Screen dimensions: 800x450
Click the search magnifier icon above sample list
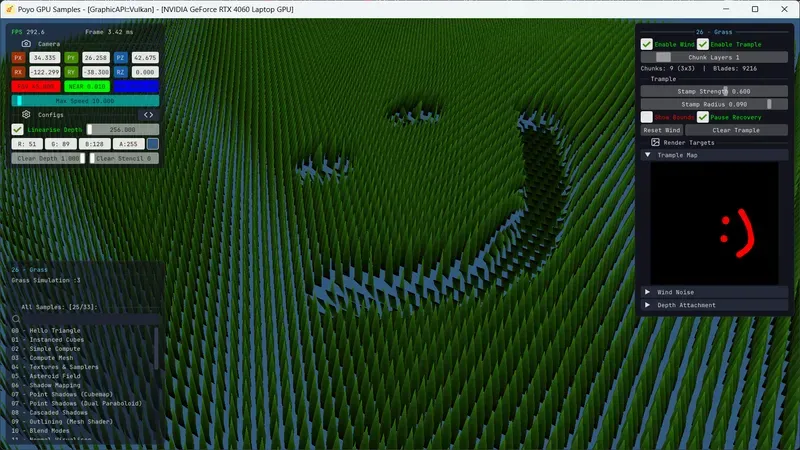16,319
